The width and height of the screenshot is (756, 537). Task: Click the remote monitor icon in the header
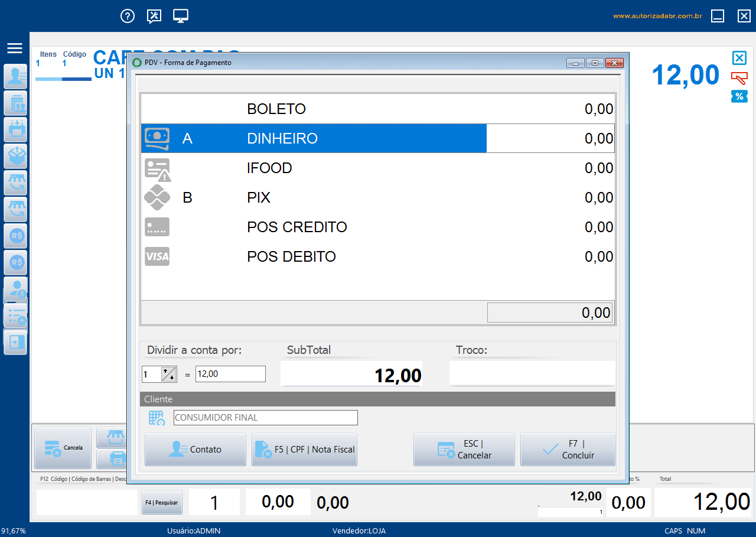pyautogui.click(x=181, y=16)
